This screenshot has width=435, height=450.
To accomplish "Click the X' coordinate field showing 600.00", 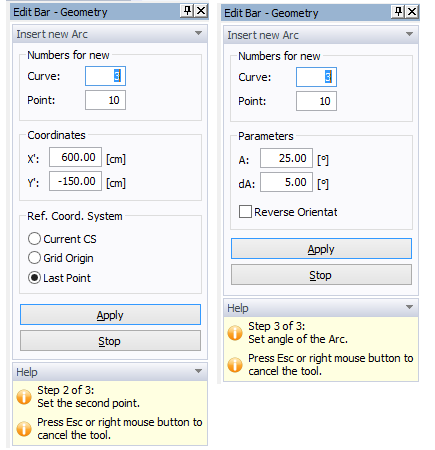I will click(x=75, y=157).
